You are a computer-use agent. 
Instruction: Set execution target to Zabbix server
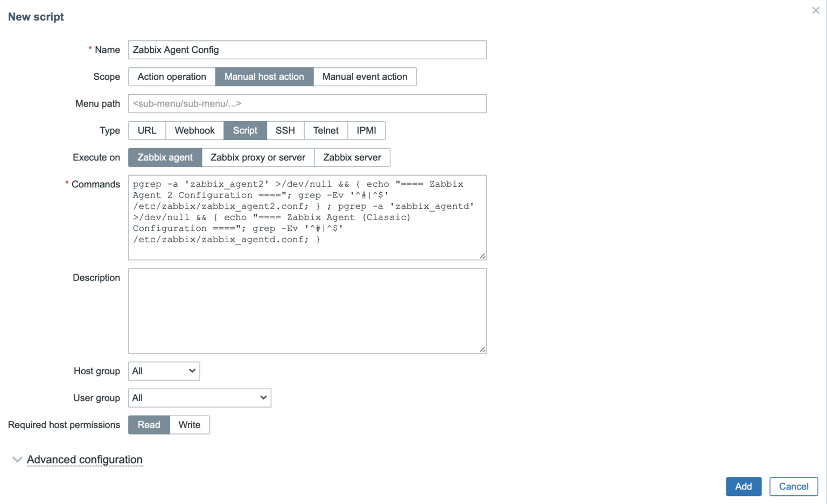352,157
